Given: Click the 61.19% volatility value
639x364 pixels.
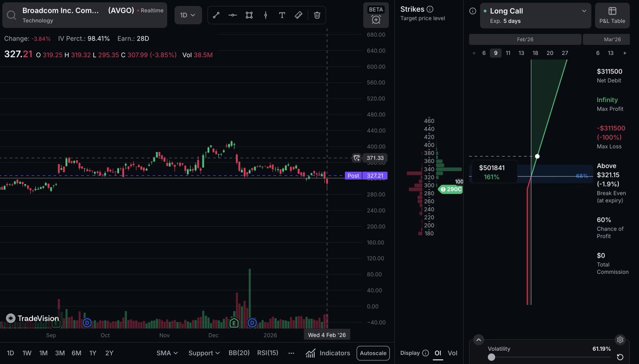Looking at the screenshot, I should coord(602,349).
